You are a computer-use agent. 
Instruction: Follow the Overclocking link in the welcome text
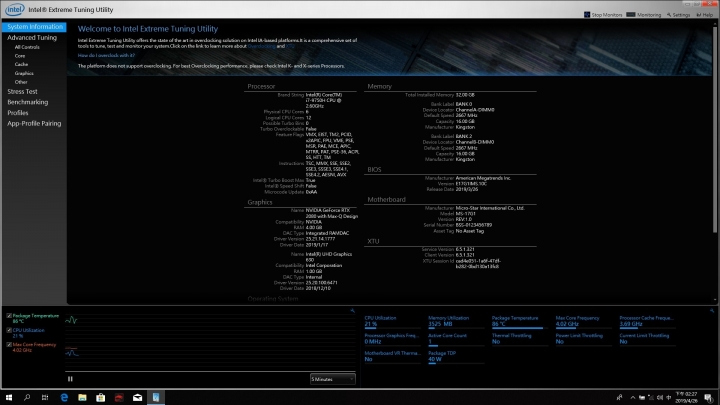click(x=261, y=46)
